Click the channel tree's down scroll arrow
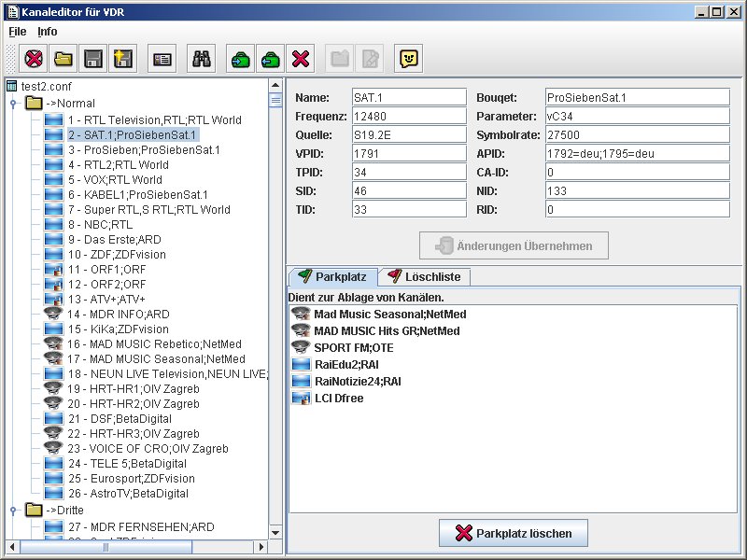 (275, 532)
